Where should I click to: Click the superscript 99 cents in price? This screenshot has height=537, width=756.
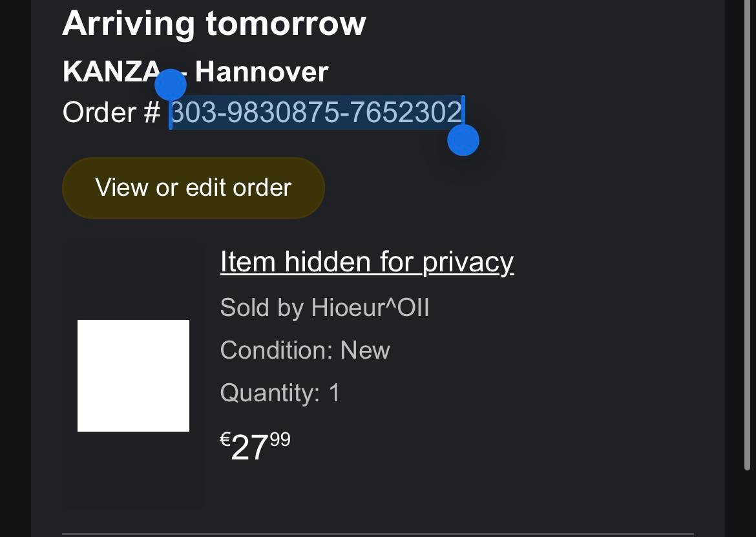click(280, 440)
